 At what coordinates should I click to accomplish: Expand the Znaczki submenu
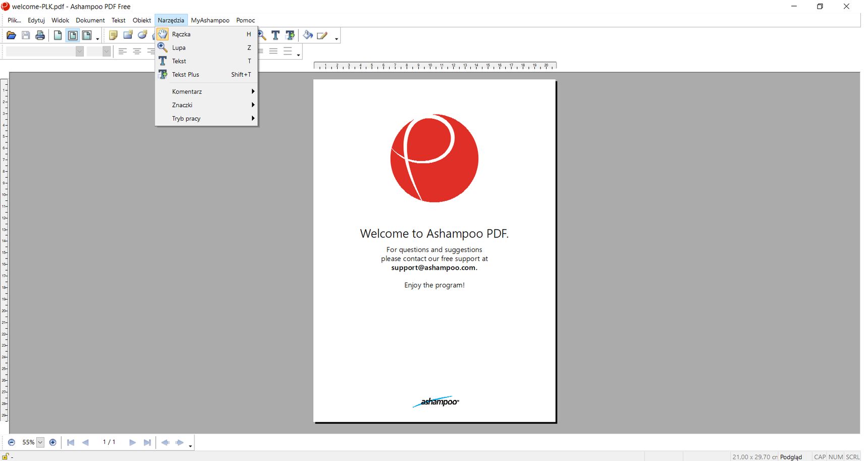tap(206, 105)
